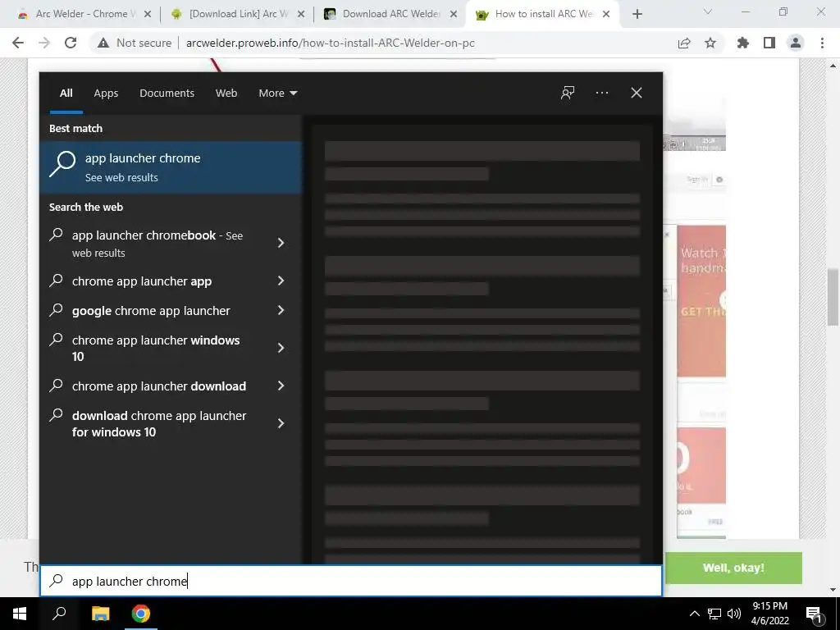This screenshot has width=840, height=630.
Task: Close the Windows search panel
Action: click(636, 94)
